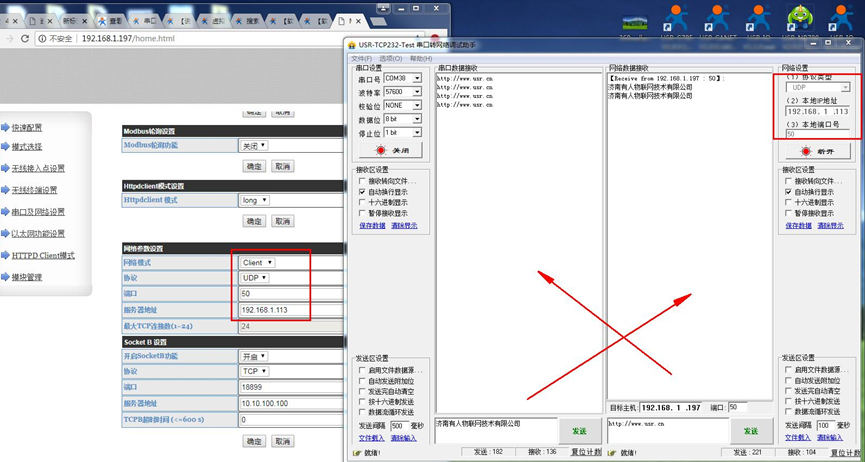Open the 串口号 COM38 dropdown
The height and width of the screenshot is (462, 865).
tap(416, 78)
